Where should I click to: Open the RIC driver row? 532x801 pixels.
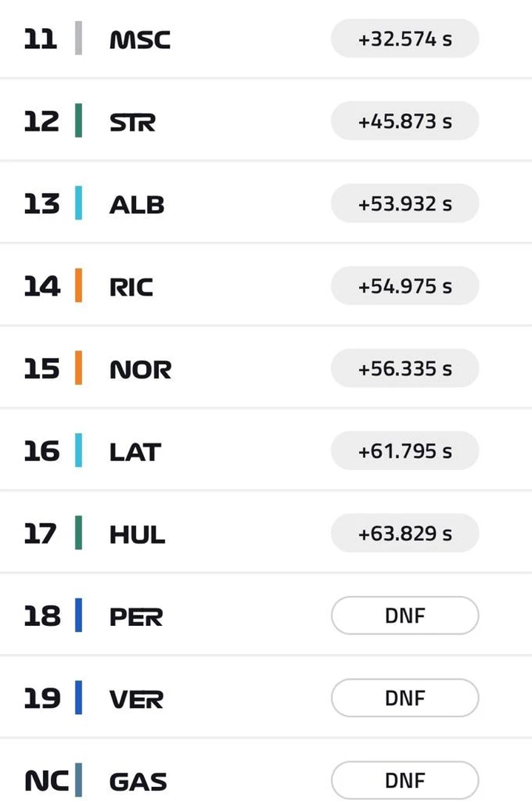coord(266,285)
